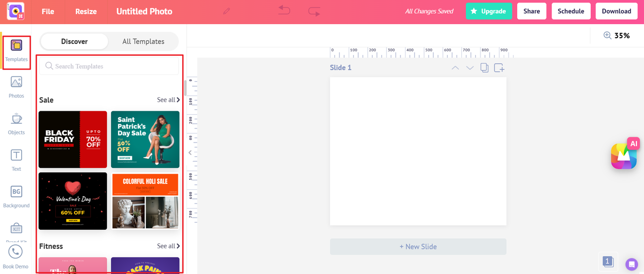Click the Search Templates field

(109, 66)
